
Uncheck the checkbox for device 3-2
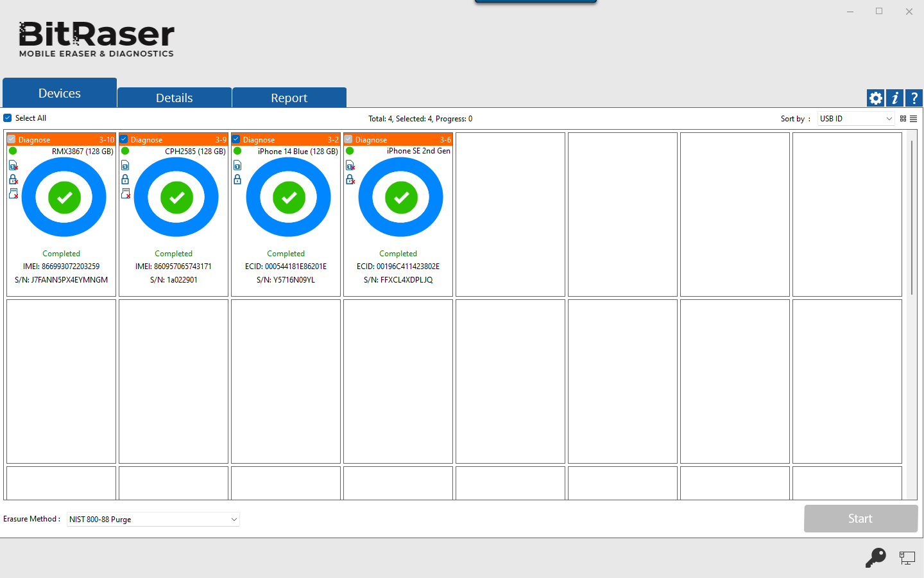[236, 139]
